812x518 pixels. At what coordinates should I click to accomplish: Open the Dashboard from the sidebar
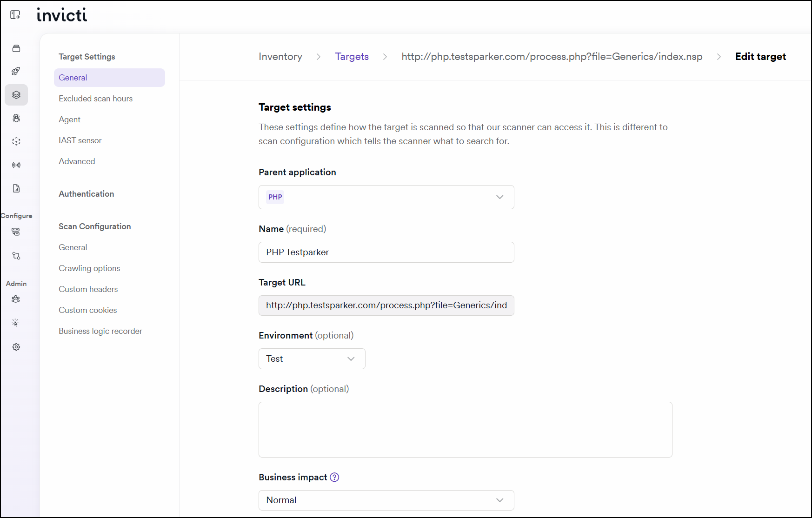coord(16,48)
